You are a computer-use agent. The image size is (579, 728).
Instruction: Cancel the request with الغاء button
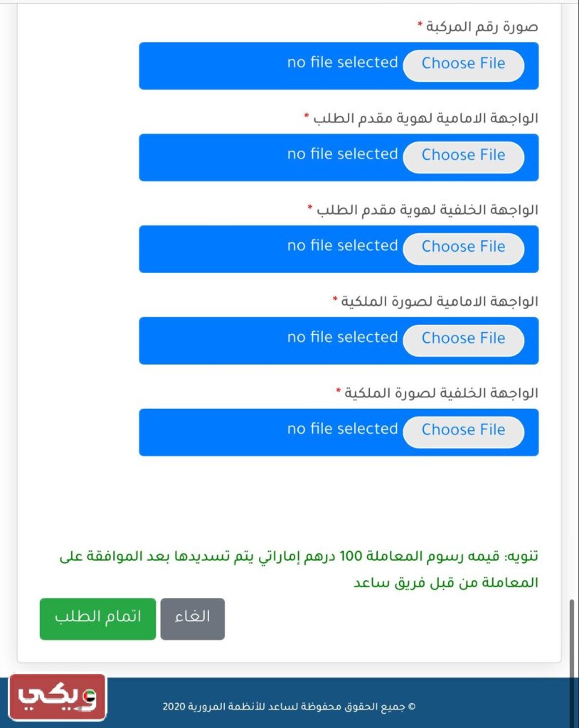(x=192, y=618)
